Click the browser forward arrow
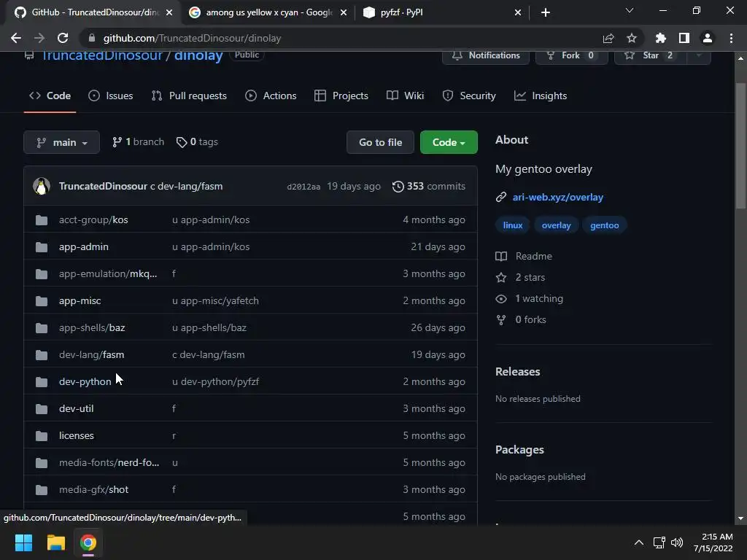Viewport: 747px width, 560px height. tap(39, 38)
